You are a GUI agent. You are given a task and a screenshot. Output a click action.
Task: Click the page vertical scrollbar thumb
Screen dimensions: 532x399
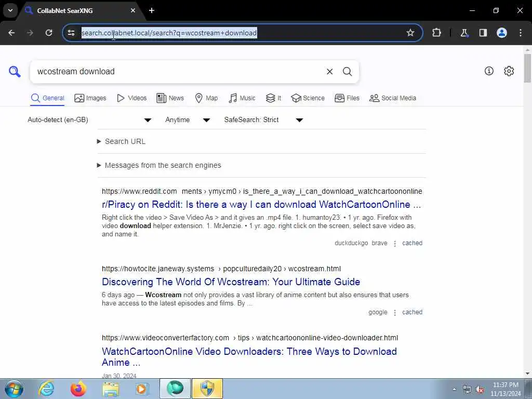tap(527, 68)
